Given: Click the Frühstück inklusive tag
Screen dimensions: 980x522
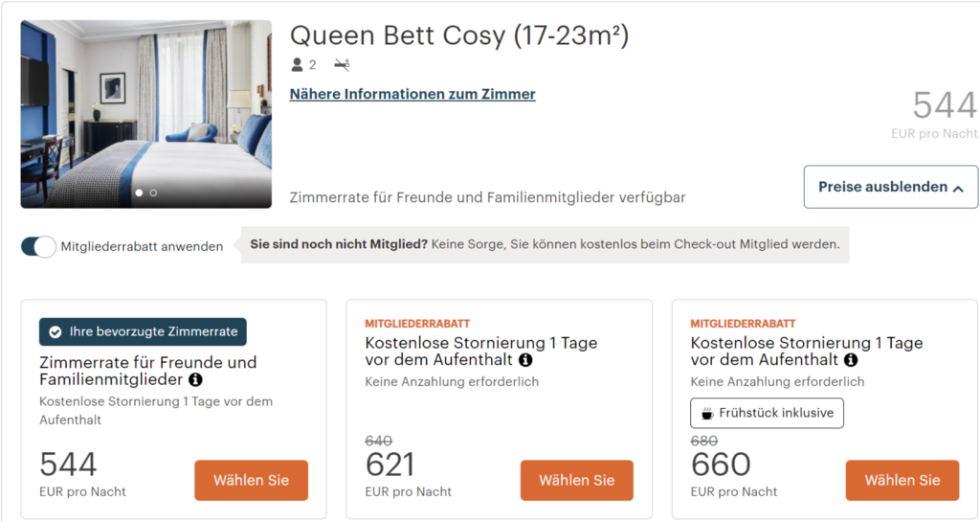Looking at the screenshot, I should 767,413.
